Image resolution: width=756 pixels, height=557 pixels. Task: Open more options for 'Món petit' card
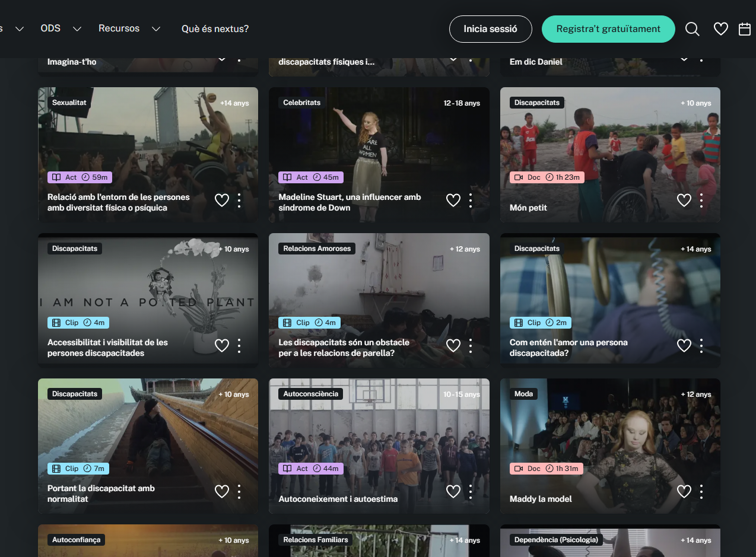701,200
